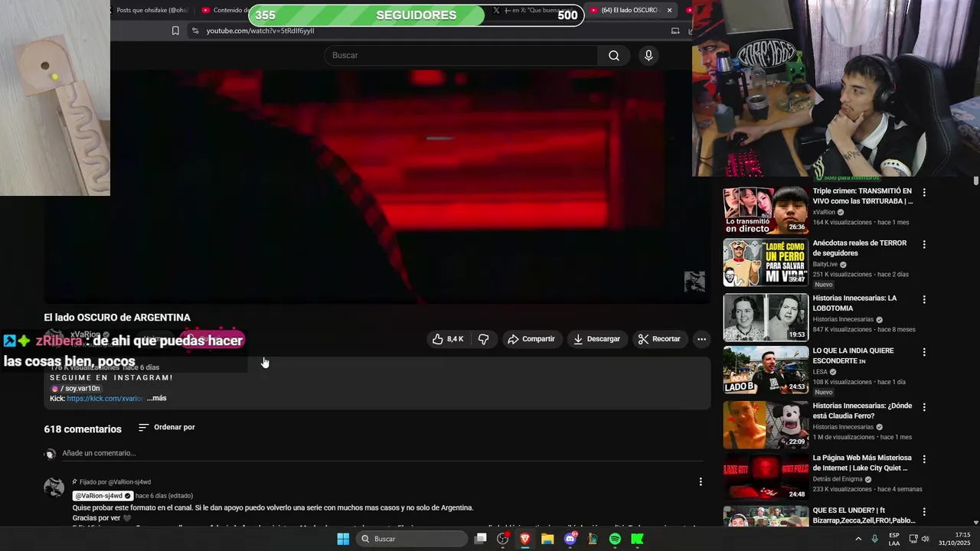Open @VaRion-sj4wd commenter channel
This screenshot has width=980, height=551.
[103, 496]
